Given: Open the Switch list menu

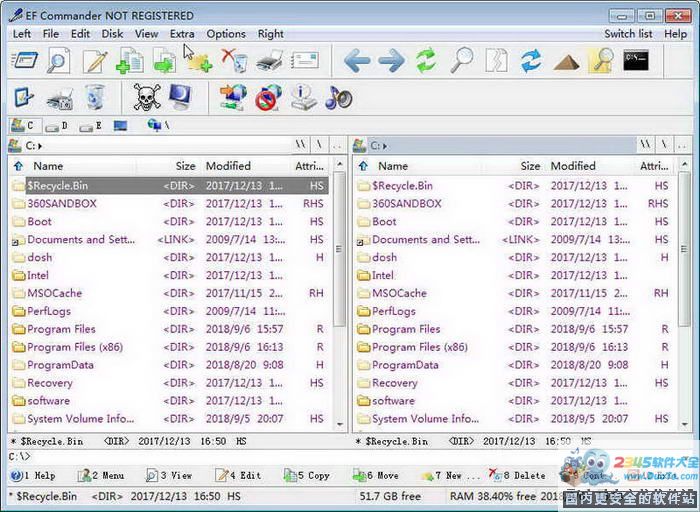Looking at the screenshot, I should coord(628,34).
